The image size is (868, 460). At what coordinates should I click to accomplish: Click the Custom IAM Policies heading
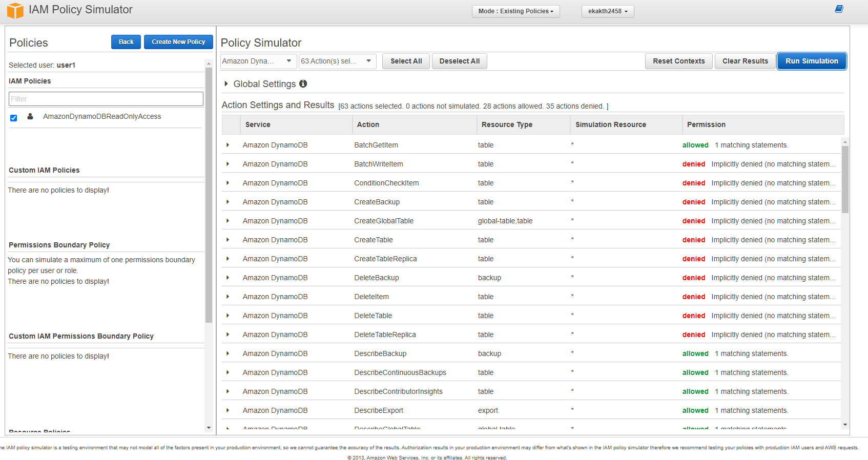coord(44,170)
